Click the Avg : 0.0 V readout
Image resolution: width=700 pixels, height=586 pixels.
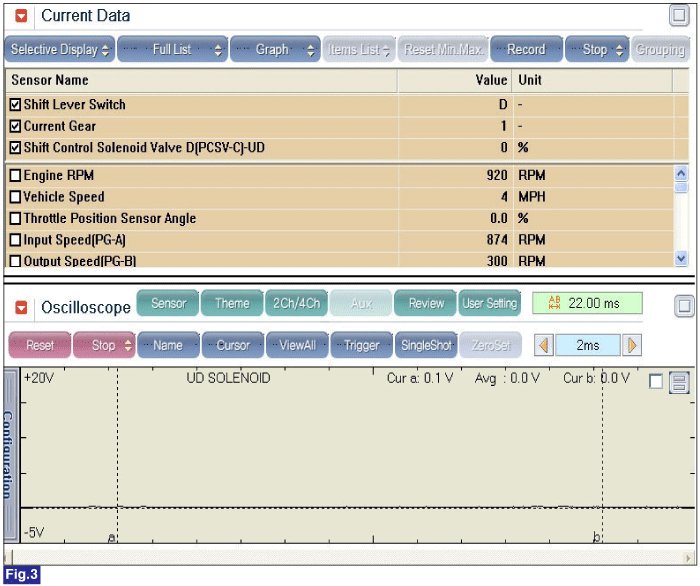pyautogui.click(x=507, y=378)
